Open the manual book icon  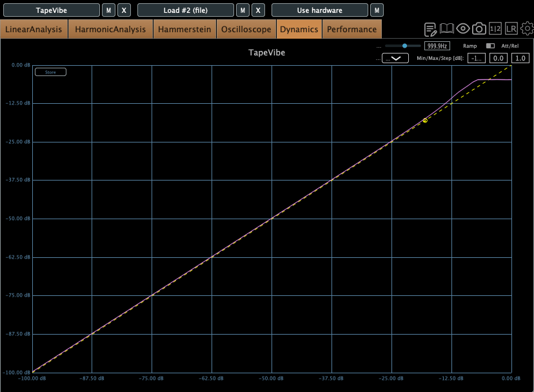coord(447,29)
